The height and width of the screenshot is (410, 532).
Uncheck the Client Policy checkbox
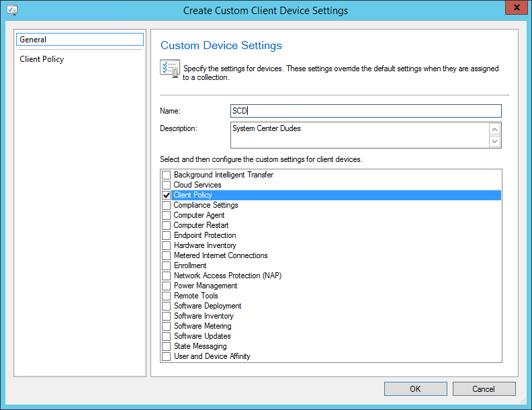coord(167,195)
